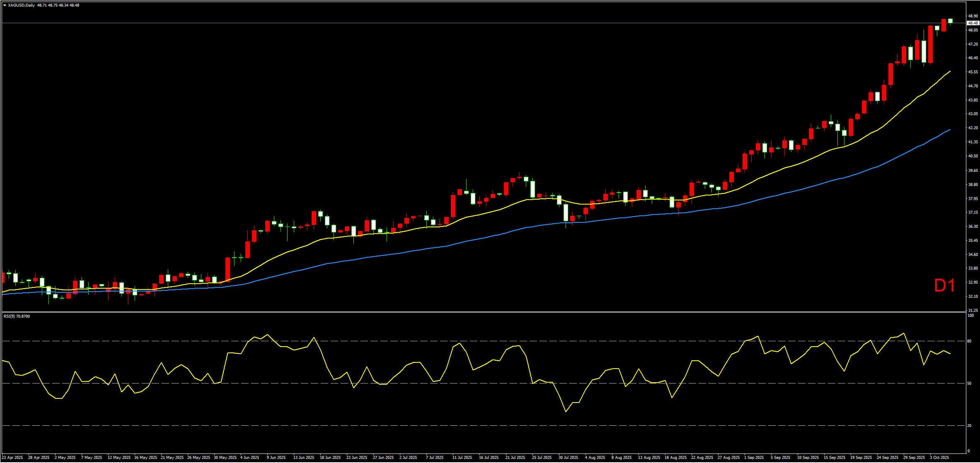Viewport: 980px width, 463px height.
Task: Click the 31.25 bottom price scale label
Action: tap(973, 311)
